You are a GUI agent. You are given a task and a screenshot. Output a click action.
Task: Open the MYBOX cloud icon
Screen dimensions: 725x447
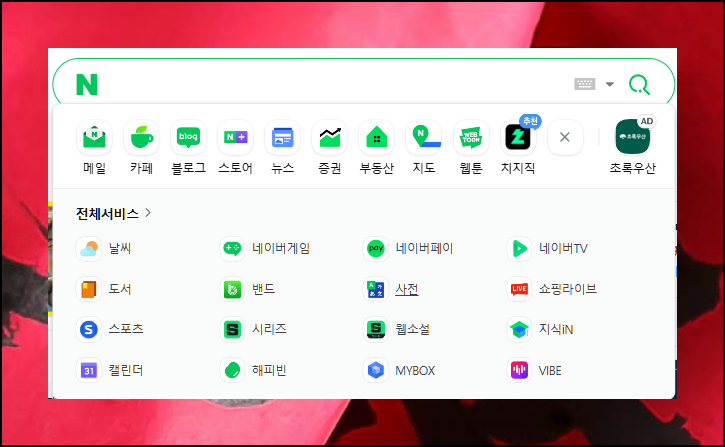pyautogui.click(x=376, y=370)
